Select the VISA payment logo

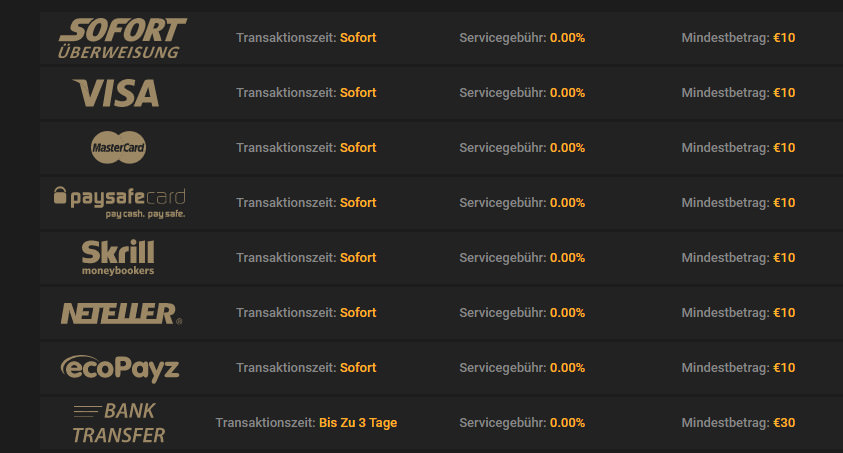coord(116,93)
